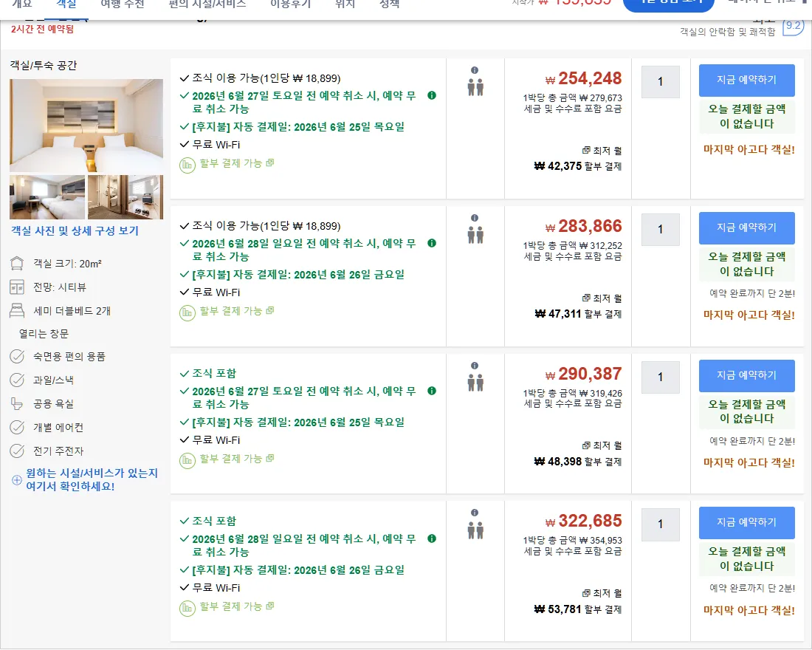Book the ₩322,685 rate with 지금 예약하기
The height and width of the screenshot is (650, 812).
(747, 523)
